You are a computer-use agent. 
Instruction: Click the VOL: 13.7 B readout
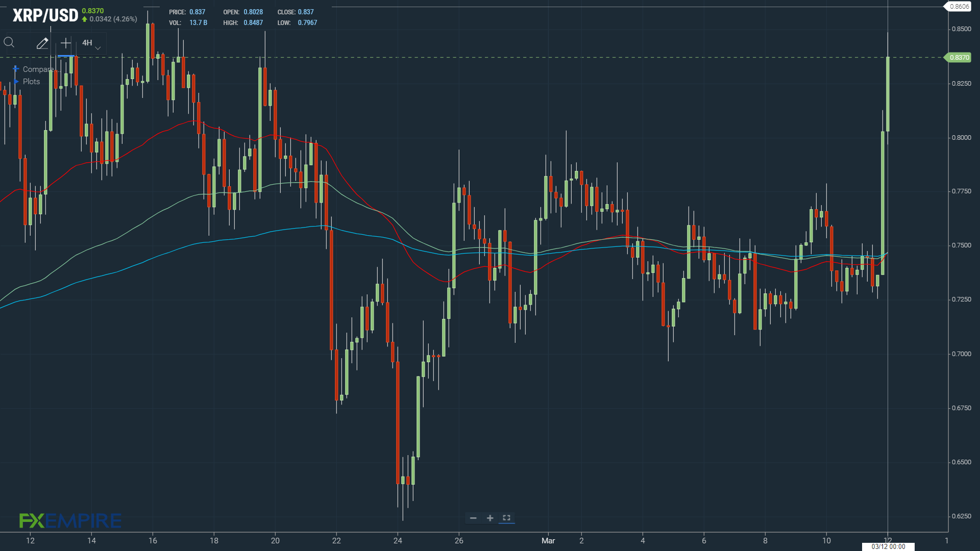(188, 23)
